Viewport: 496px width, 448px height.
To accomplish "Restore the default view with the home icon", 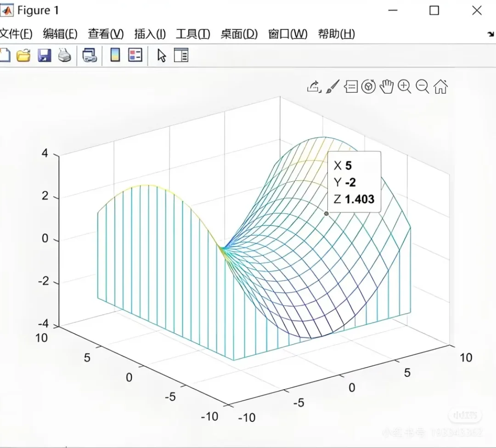I will [x=441, y=86].
